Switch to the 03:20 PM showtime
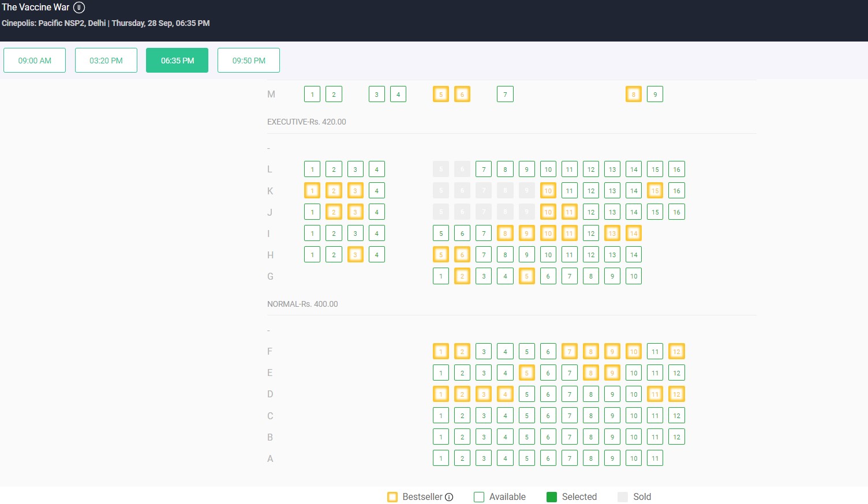 click(106, 61)
